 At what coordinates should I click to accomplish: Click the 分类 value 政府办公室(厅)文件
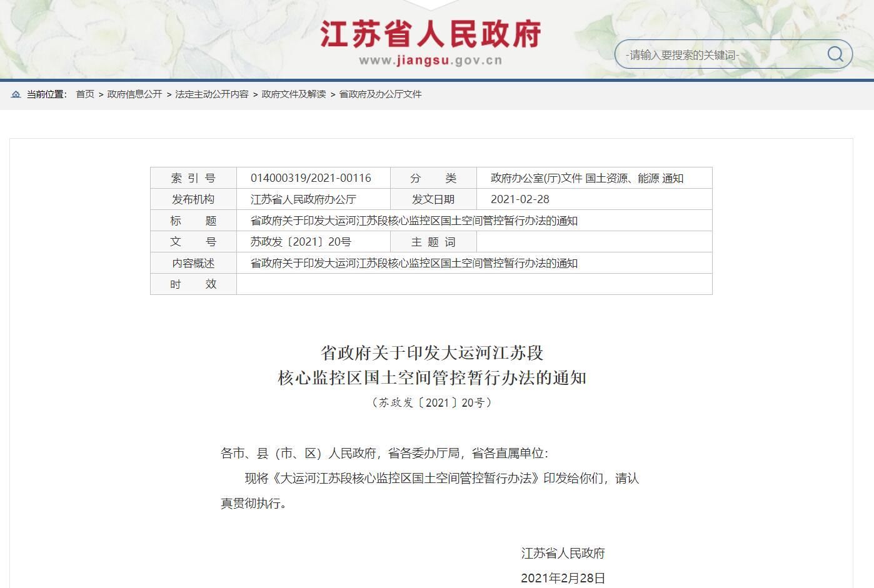point(536,178)
